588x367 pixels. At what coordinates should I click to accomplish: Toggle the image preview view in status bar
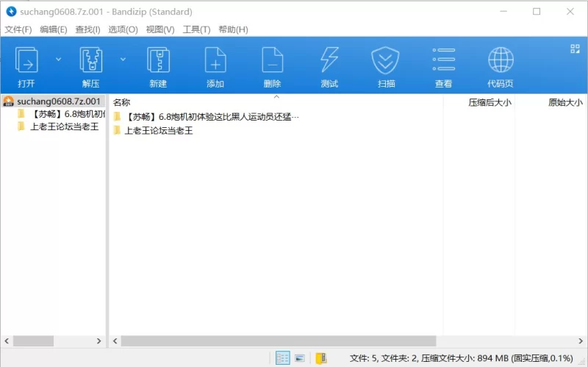(300, 358)
